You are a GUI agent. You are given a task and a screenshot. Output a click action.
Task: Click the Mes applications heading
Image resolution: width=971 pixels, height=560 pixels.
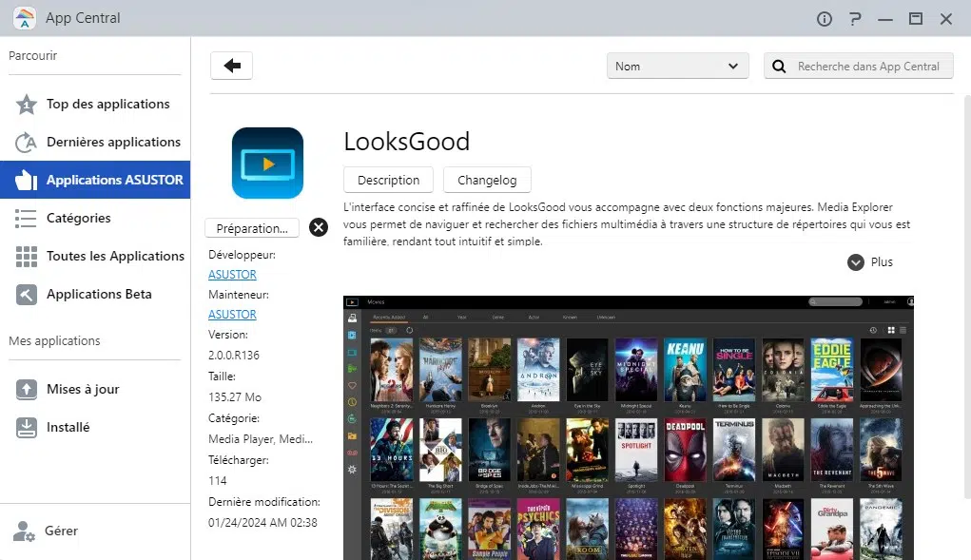(54, 341)
